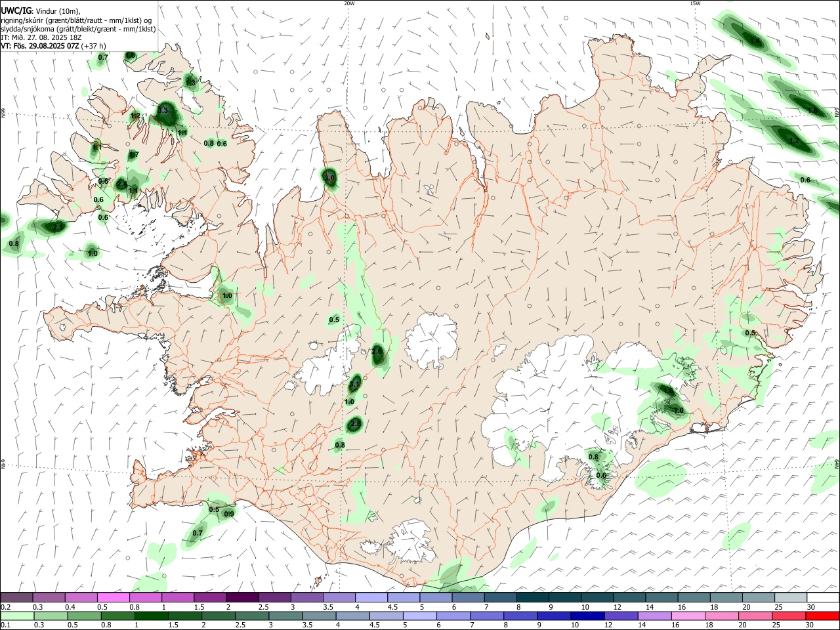This screenshot has height=630, width=840.
Task: Select the 1.3 precipitation value
Action: pos(190,82)
